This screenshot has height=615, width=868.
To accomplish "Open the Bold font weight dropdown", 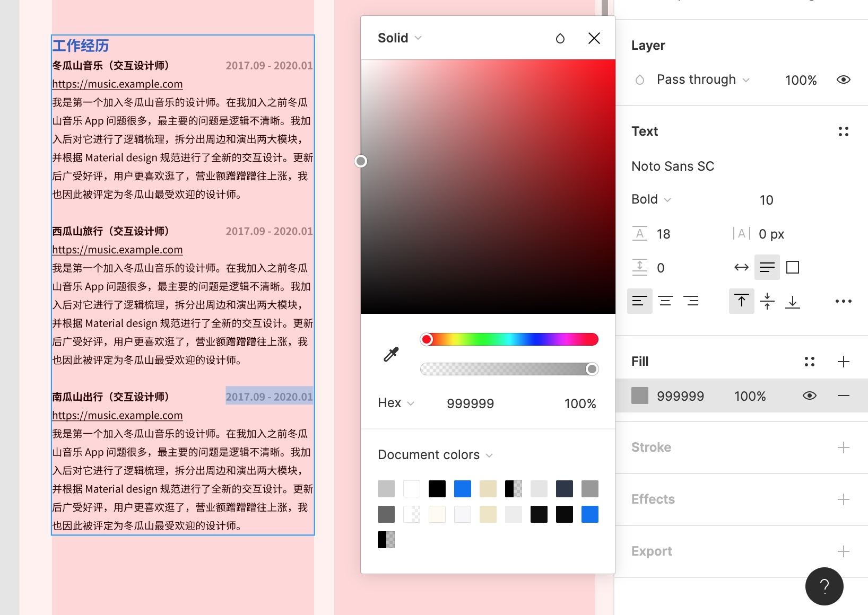I will [650, 199].
